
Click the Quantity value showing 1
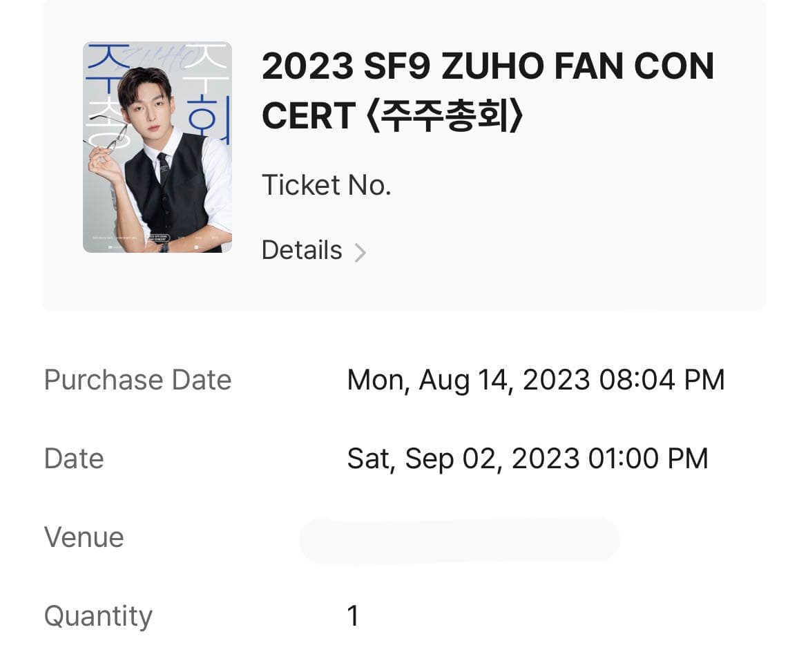point(353,615)
